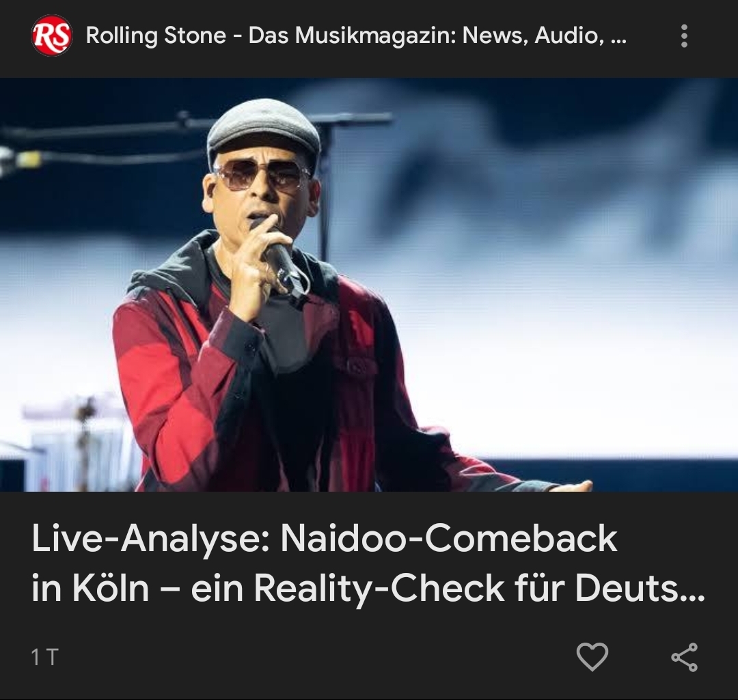Open the Rolling Stone source name
This screenshot has height=700, width=738.
356,36
